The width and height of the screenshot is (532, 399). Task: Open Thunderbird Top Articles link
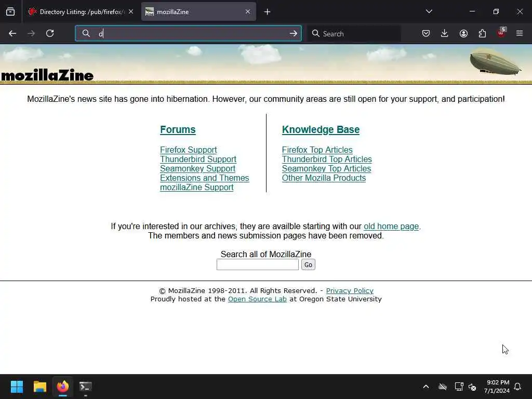click(327, 159)
